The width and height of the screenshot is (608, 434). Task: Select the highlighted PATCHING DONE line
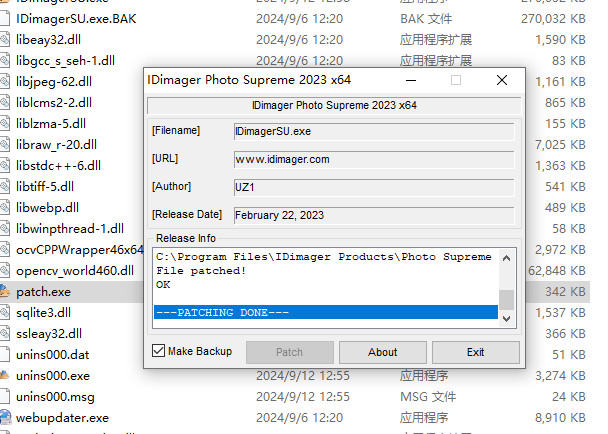pyautogui.click(x=325, y=313)
